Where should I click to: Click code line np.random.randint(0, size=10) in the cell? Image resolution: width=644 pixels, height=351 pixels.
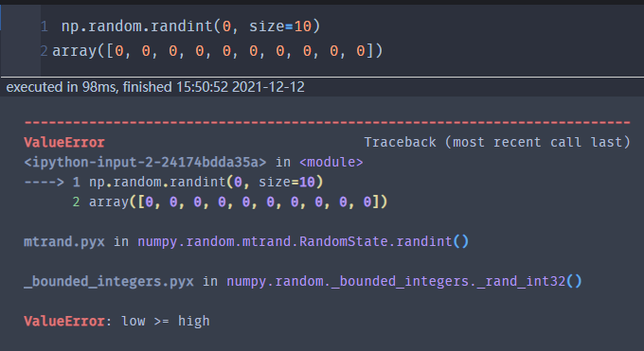(x=190, y=26)
